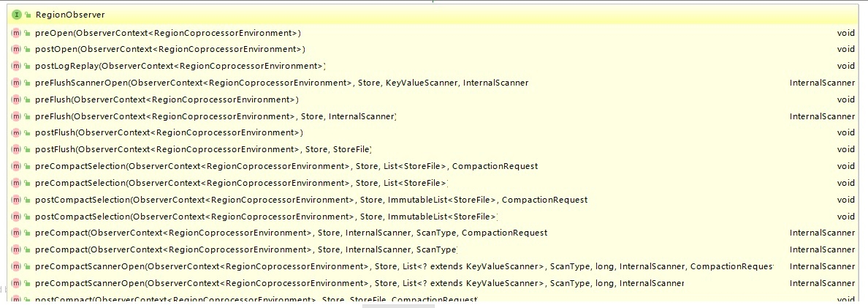Click the method icon beside preOpen

(16, 33)
